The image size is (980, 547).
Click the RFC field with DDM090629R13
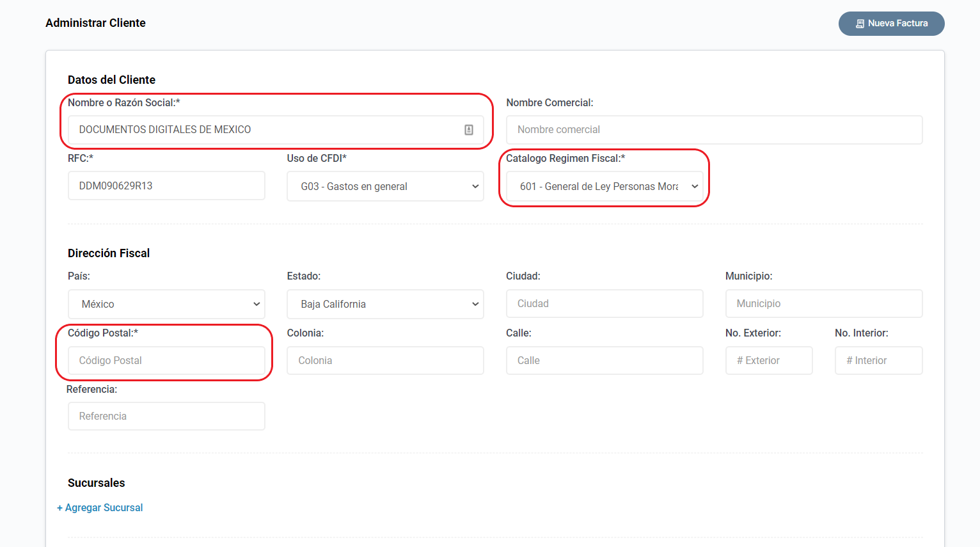(x=166, y=186)
